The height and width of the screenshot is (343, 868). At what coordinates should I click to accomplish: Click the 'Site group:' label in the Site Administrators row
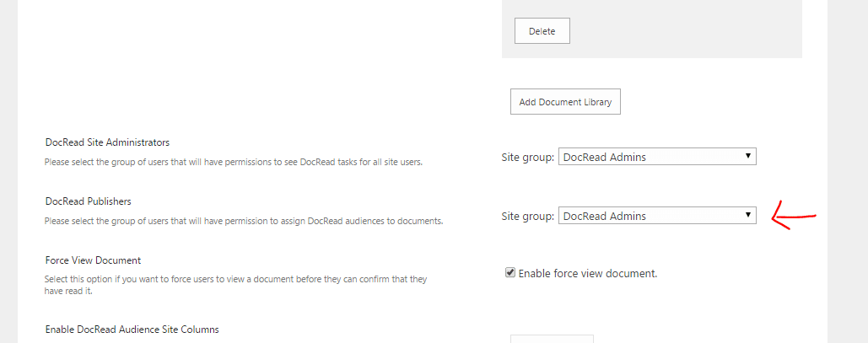527,157
